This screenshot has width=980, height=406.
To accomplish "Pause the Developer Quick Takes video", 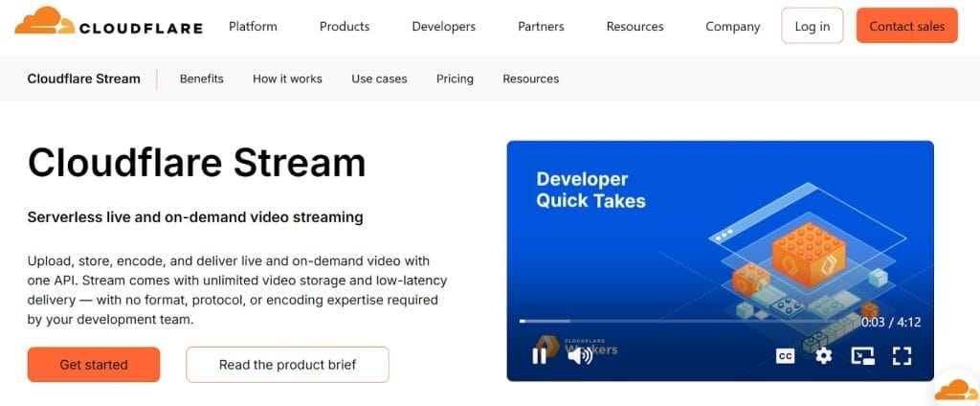I will 539,356.
